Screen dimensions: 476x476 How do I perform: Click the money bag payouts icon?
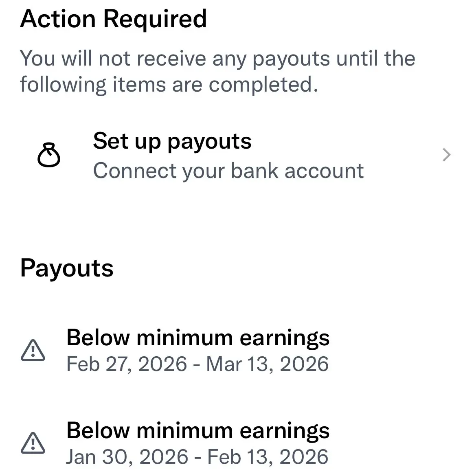point(49,155)
